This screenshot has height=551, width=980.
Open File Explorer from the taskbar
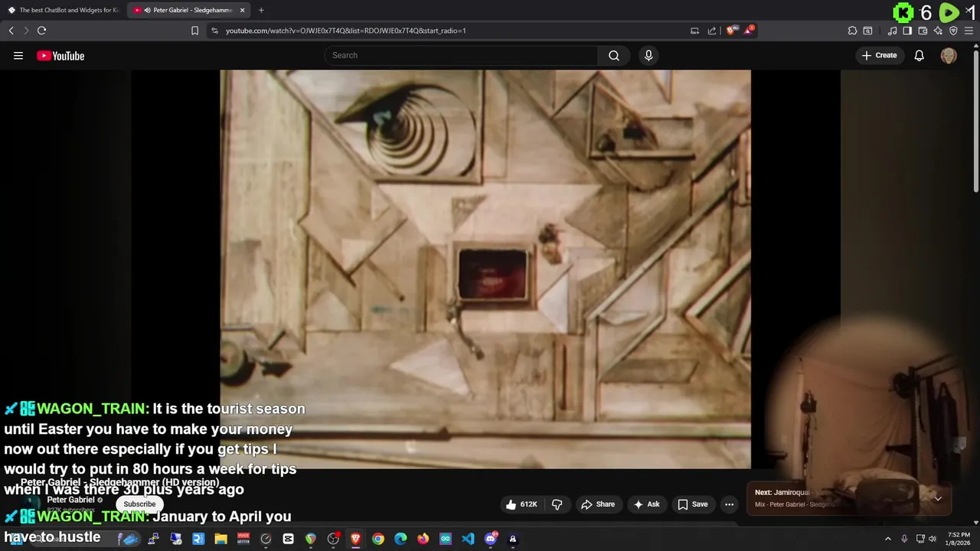coord(220,539)
